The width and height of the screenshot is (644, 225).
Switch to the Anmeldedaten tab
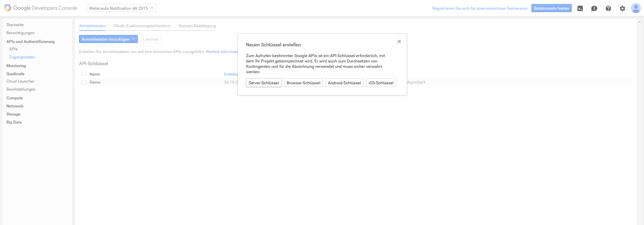[x=92, y=26]
